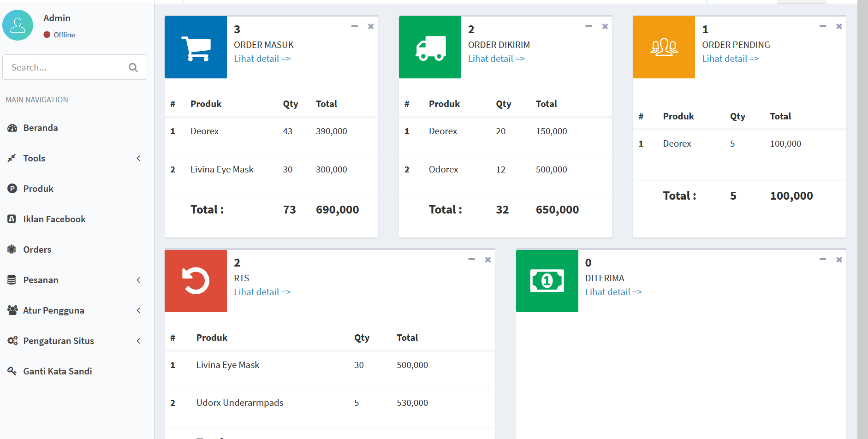The image size is (868, 439).
Task: Click the green delivery truck icon
Action: [x=430, y=47]
